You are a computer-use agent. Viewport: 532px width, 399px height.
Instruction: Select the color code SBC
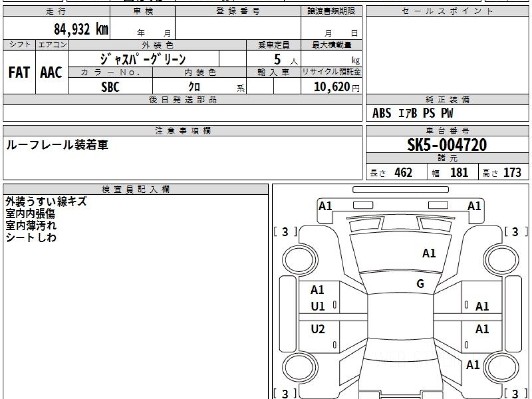click(110, 87)
